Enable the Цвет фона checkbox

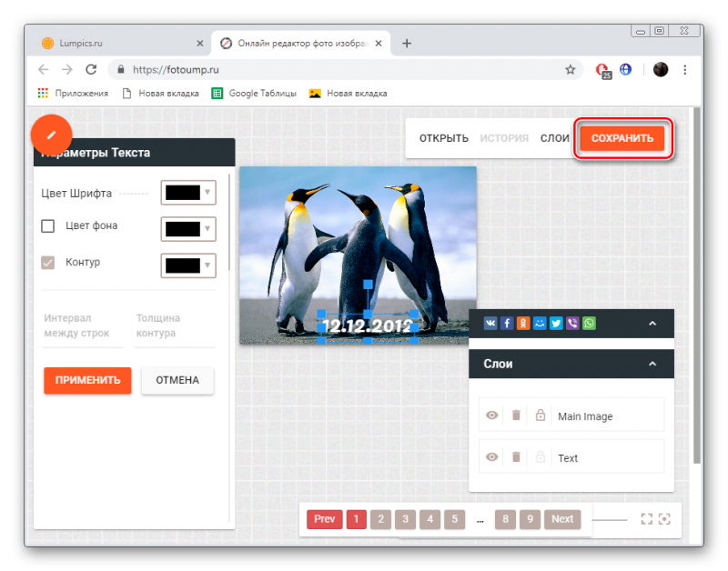click(x=48, y=225)
